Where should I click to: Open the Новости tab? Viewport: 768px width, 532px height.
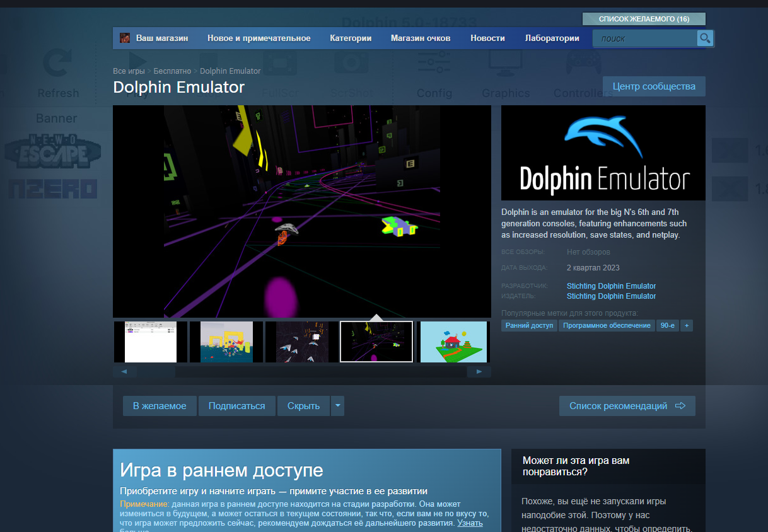pos(487,38)
